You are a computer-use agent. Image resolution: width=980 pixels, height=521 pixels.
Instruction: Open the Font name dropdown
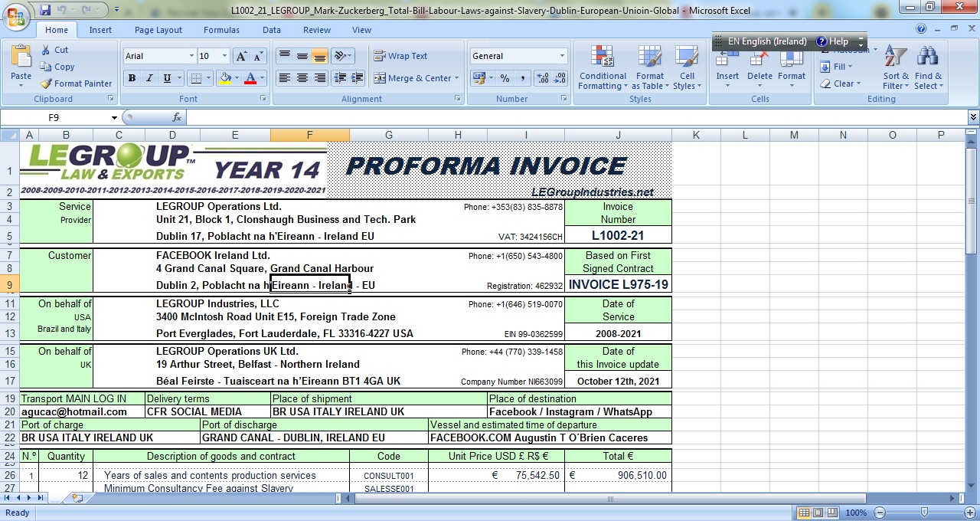click(191, 56)
